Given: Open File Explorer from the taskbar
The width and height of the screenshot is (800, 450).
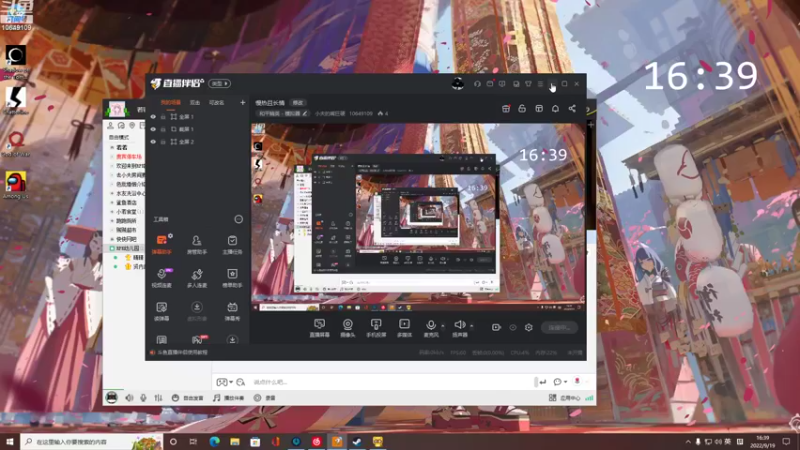Looking at the screenshot, I should (235, 441).
